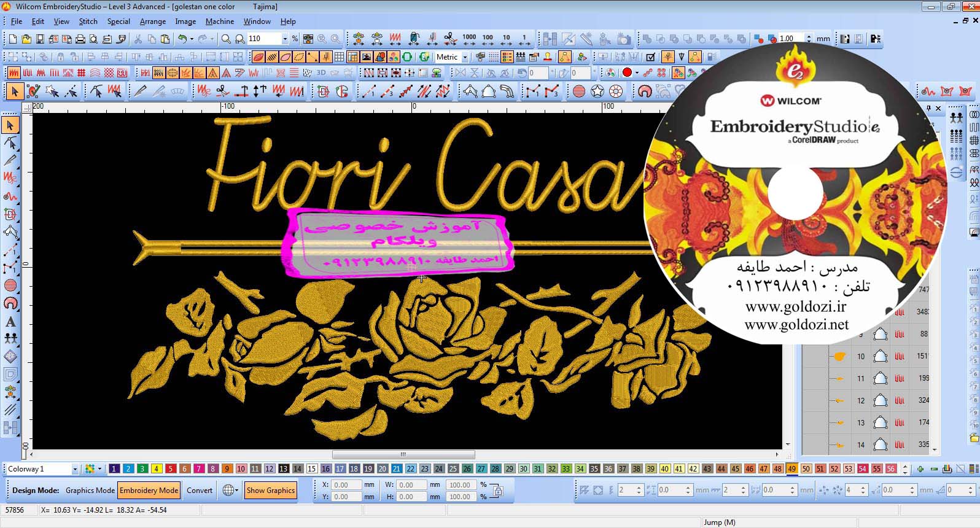
Task: Open the Stitch menu
Action: click(88, 21)
